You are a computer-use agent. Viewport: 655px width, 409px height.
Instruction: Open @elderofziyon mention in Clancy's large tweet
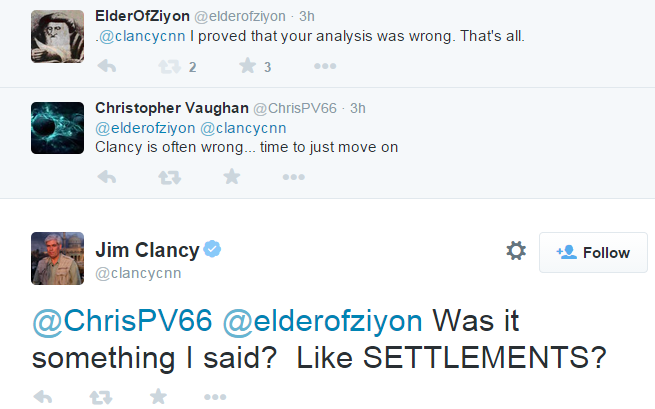click(x=324, y=321)
